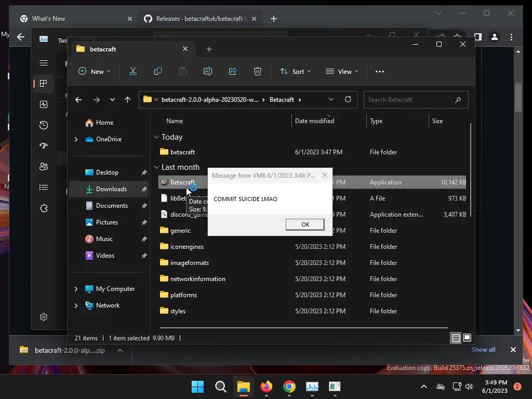Open Task Manager Services puzzle icon
Image resolution: width=532 pixels, height=399 pixels.
point(44,208)
